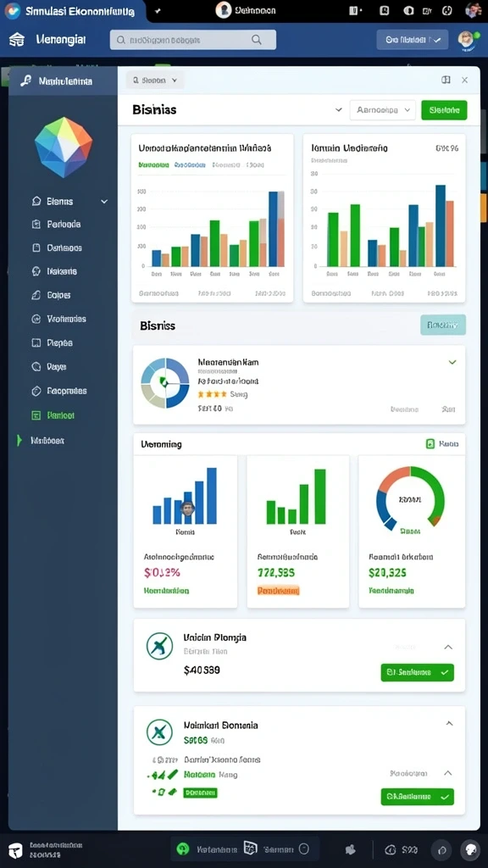Click the colorful polyhedron logo in sidebar
The width and height of the screenshot is (488, 868).
pyautogui.click(x=63, y=147)
